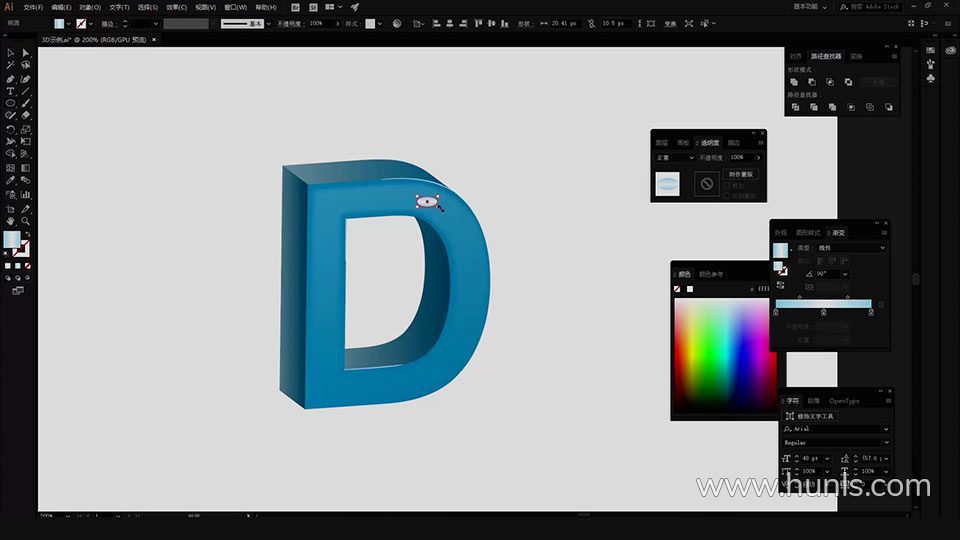Switch to the 路径查找器 tab
The width and height of the screenshot is (960, 540).
click(x=826, y=56)
